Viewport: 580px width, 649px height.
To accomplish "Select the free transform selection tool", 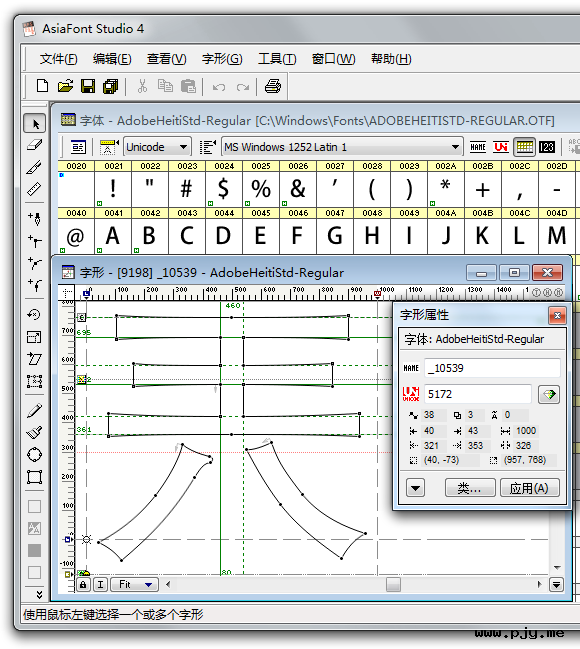I will 35,381.
